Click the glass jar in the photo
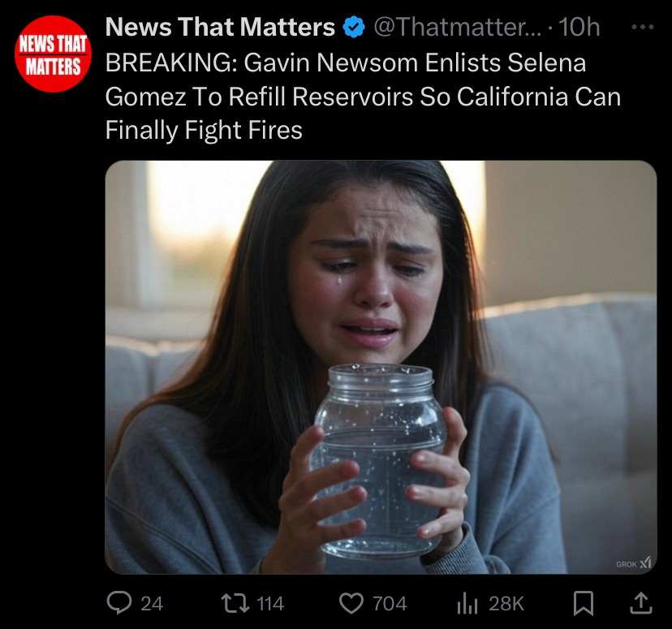Viewport: 672px width, 629px height. click(379, 461)
